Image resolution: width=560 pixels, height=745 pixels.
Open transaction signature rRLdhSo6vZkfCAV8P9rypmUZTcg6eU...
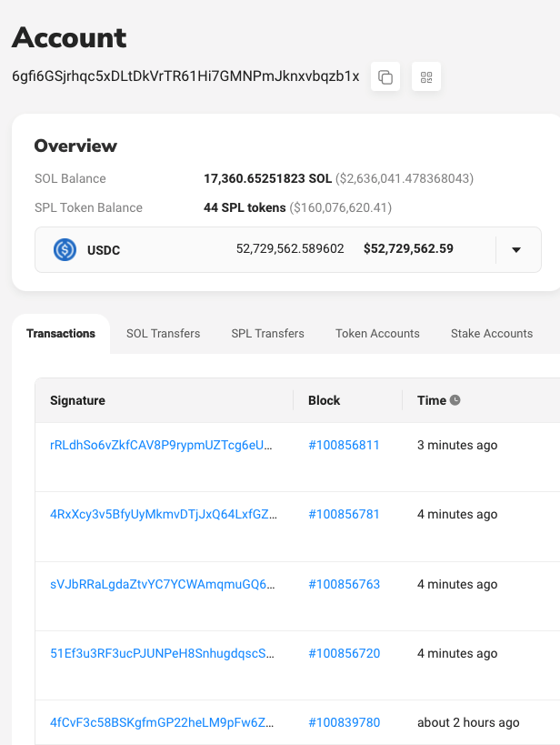coord(161,445)
